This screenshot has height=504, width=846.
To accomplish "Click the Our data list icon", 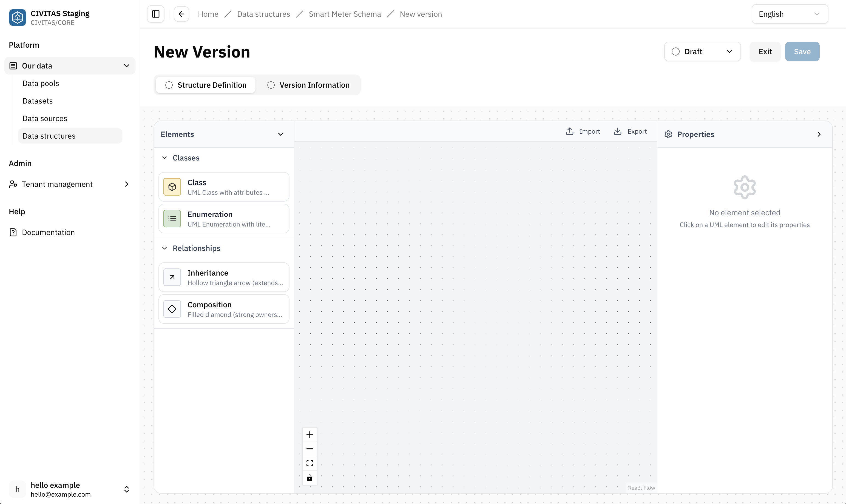I will tap(13, 65).
